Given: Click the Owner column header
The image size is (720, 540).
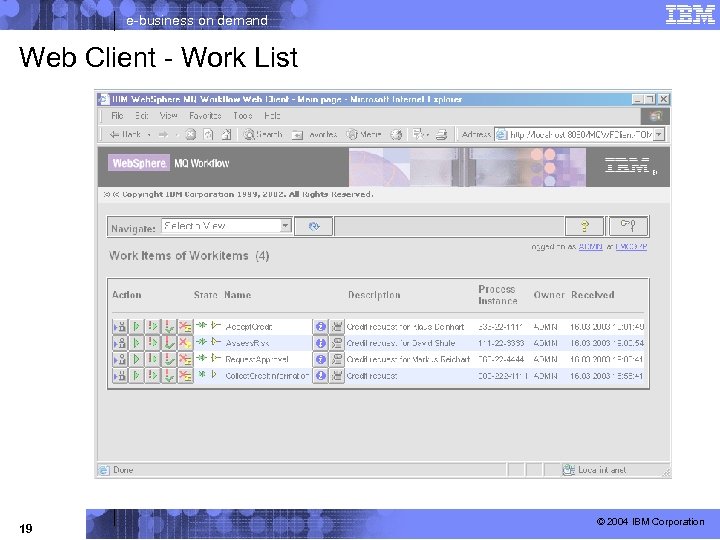Looking at the screenshot, I should tap(549, 295).
